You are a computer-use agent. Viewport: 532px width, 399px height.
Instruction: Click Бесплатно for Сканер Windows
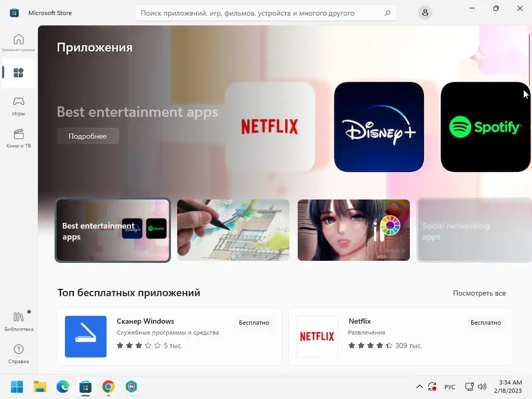(x=254, y=323)
